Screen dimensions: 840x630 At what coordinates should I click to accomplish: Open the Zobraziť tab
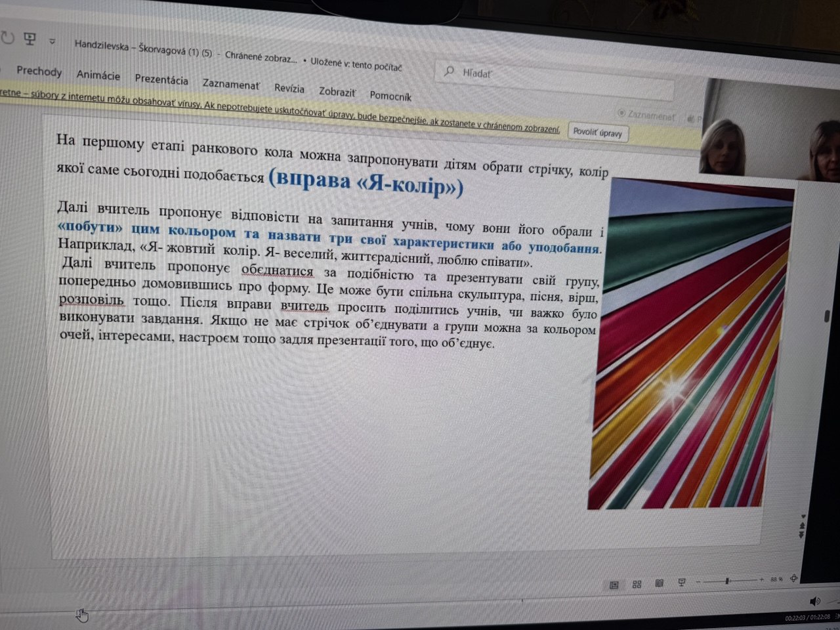pos(337,92)
